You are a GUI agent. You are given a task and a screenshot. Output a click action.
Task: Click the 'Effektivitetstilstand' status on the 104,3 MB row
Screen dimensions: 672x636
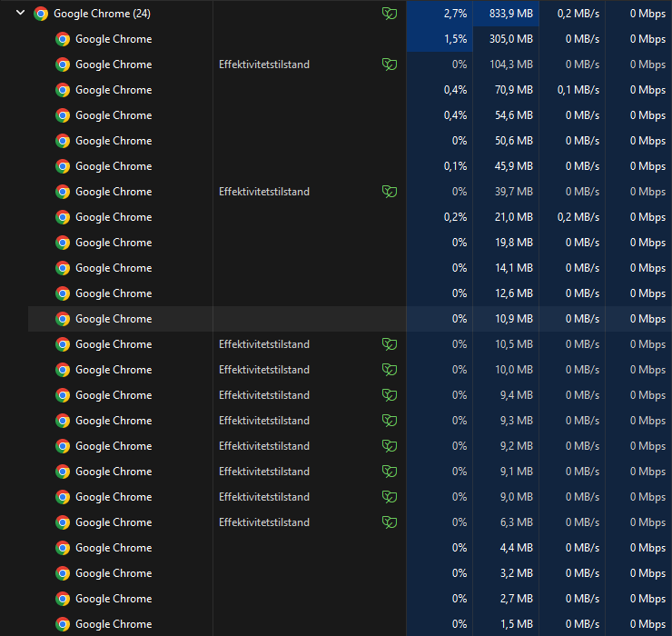264,65
